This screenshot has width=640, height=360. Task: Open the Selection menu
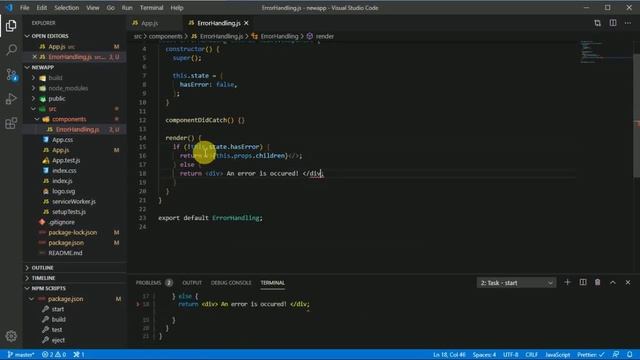pyautogui.click(x=67, y=8)
